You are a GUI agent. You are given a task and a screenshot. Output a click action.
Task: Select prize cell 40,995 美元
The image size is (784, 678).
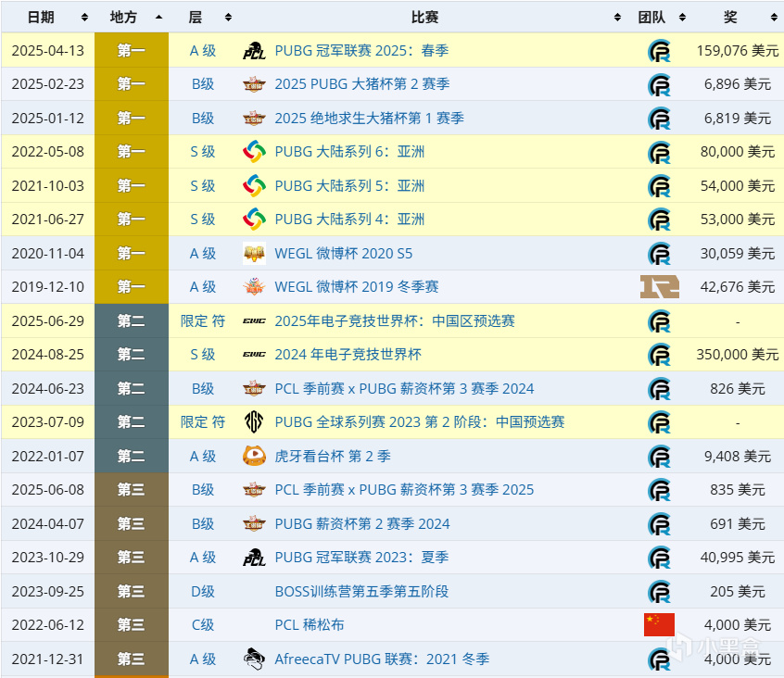(x=738, y=557)
